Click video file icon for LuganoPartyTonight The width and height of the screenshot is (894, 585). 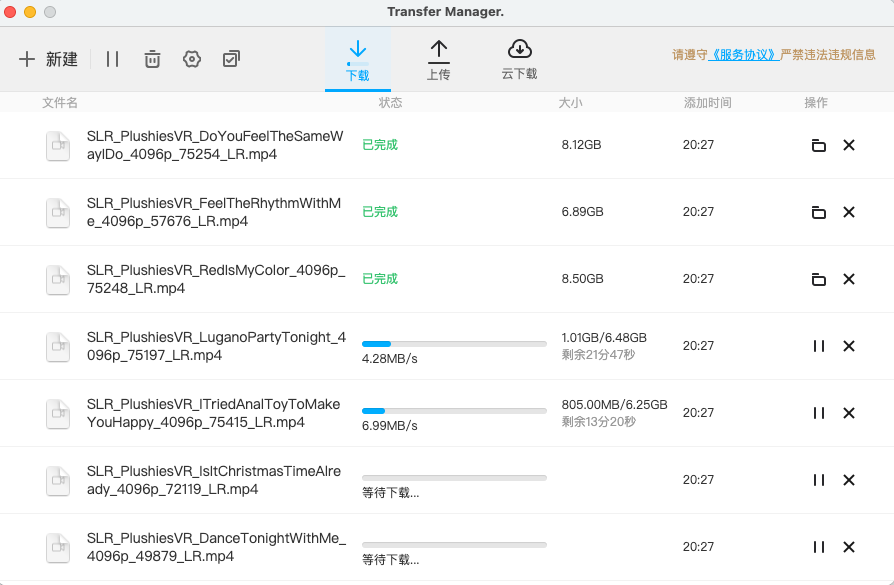point(58,347)
